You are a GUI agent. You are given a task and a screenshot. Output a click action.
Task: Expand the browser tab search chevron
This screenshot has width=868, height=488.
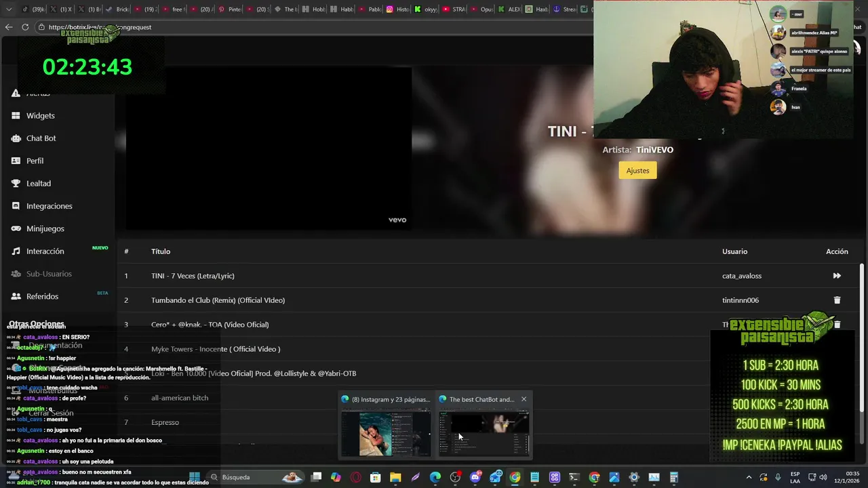[9, 9]
